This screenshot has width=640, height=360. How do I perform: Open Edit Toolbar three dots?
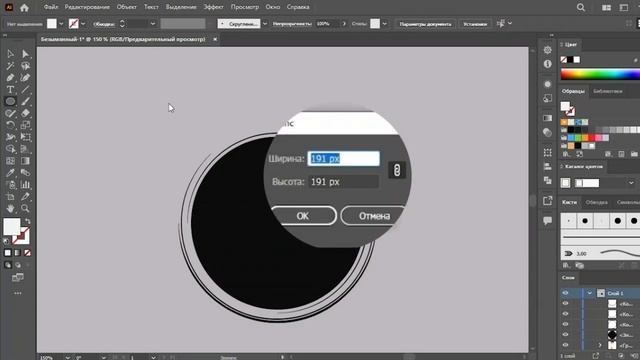coord(18,293)
